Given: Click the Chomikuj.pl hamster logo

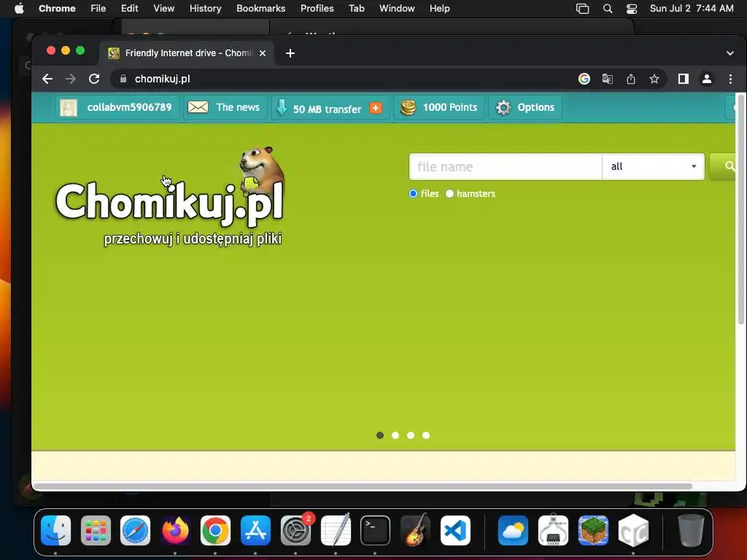Looking at the screenshot, I should [170, 196].
